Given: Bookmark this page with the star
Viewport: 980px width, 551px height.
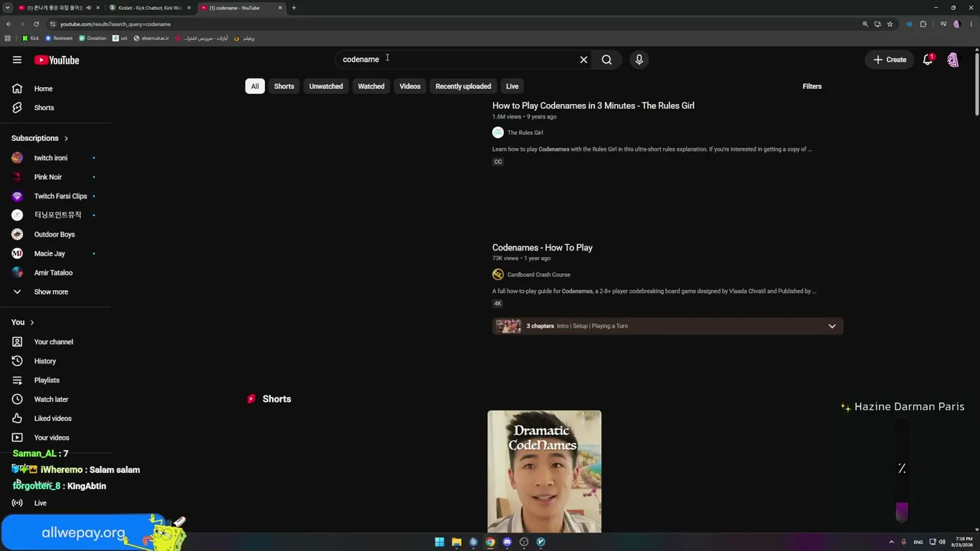Looking at the screenshot, I should pyautogui.click(x=890, y=24).
